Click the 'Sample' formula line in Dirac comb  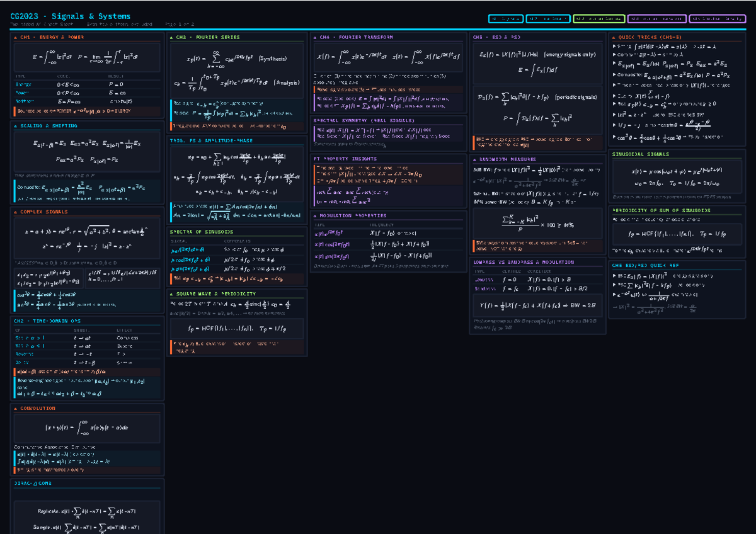[86, 526]
